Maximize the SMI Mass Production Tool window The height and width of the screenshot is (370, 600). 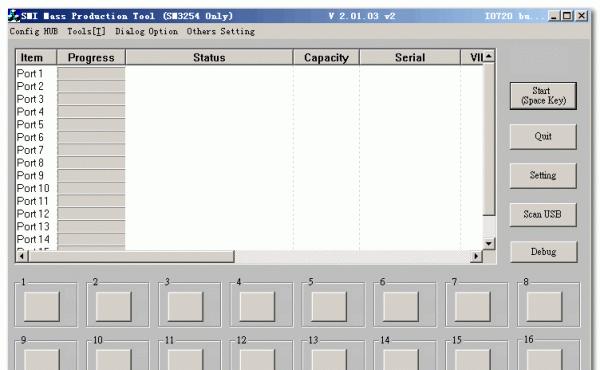(x=567, y=16)
